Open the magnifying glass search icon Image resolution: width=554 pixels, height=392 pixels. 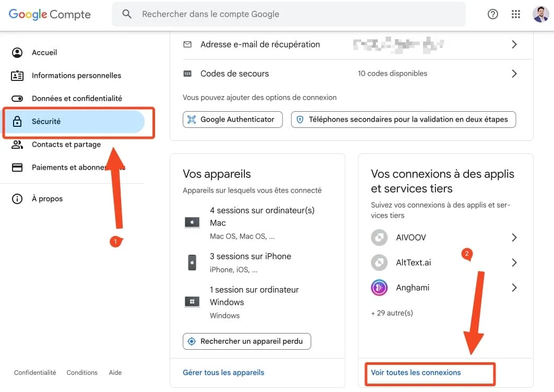click(x=126, y=14)
